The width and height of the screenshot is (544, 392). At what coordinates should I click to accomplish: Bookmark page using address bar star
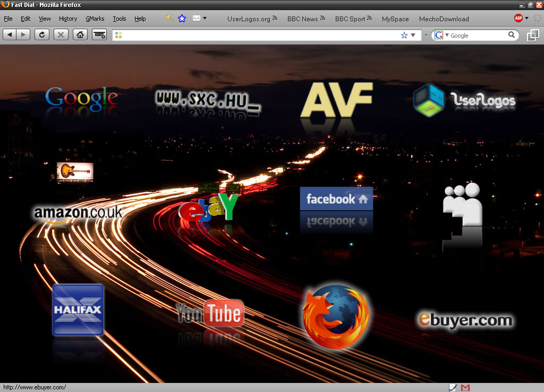tap(404, 35)
